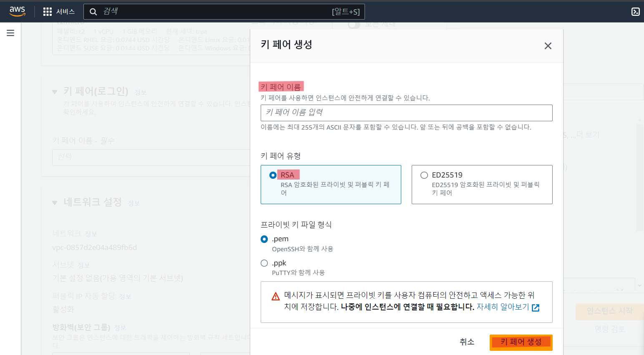Open the services grid menu icon
This screenshot has height=355, width=644.
[x=48, y=12]
